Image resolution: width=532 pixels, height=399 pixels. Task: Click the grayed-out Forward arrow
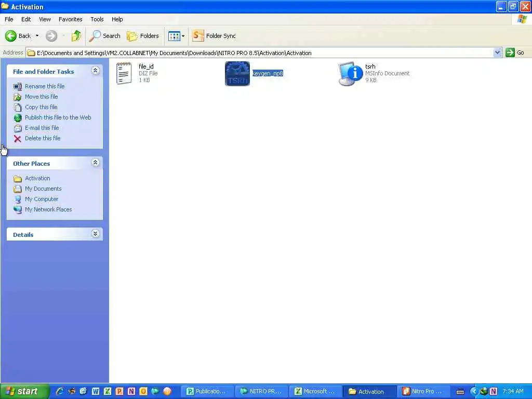click(51, 36)
